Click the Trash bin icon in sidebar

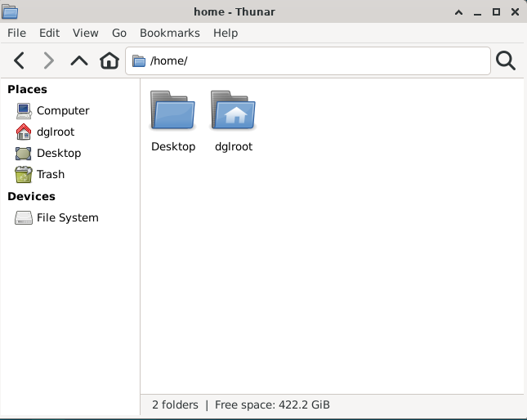(x=24, y=174)
